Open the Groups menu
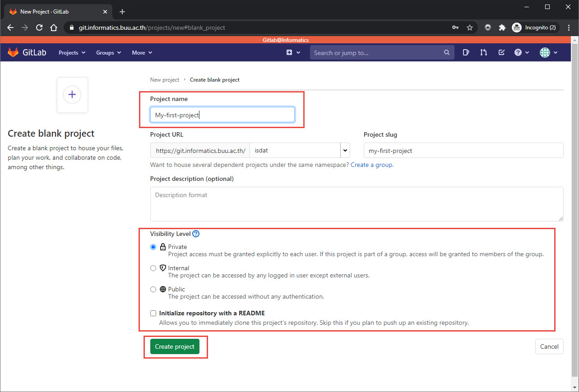The height and width of the screenshot is (392, 579). point(108,53)
